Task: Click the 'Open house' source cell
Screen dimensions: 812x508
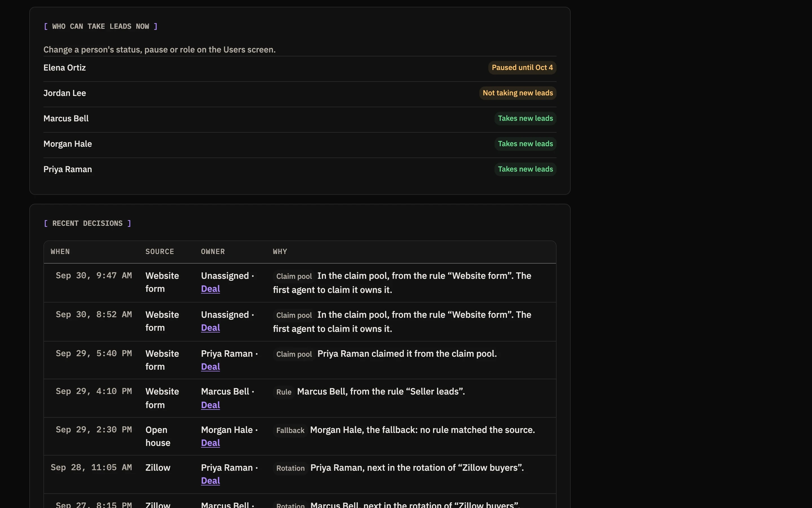Action: 158,436
